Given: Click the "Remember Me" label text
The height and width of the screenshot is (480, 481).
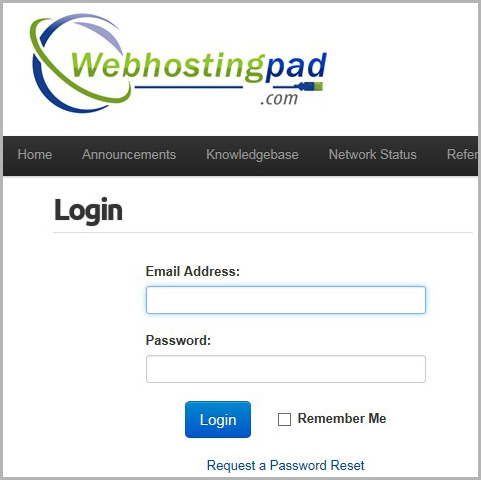Looking at the screenshot, I should click(342, 419).
